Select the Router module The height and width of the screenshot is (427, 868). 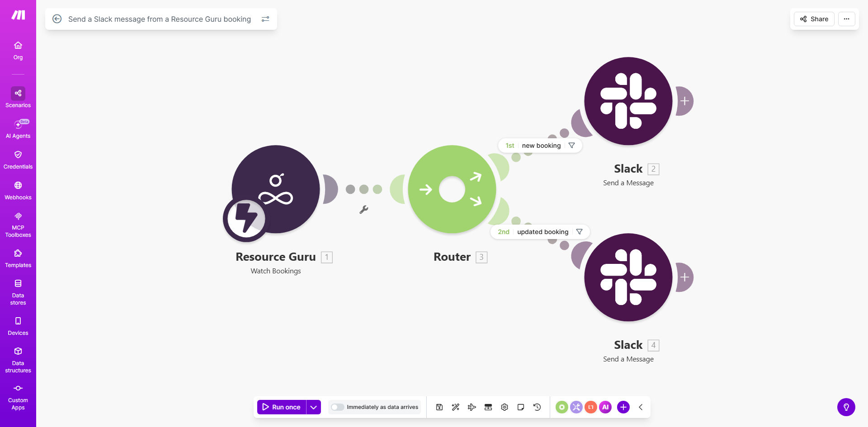click(x=452, y=189)
